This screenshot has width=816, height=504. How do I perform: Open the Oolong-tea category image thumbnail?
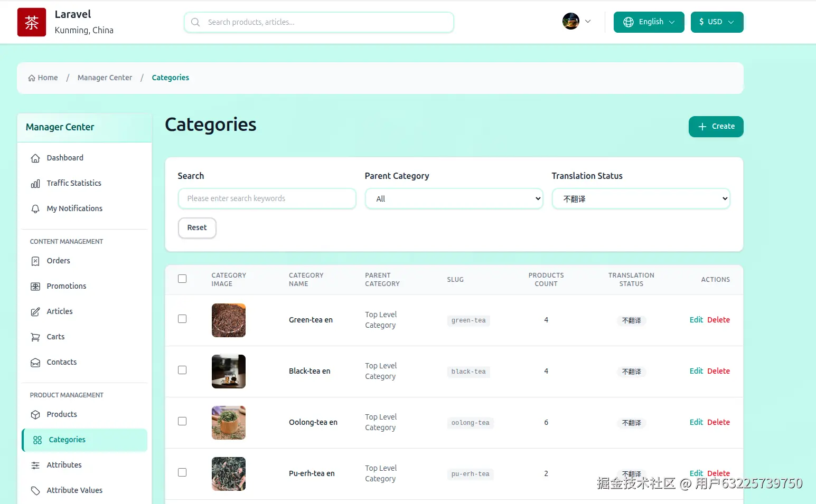229,423
